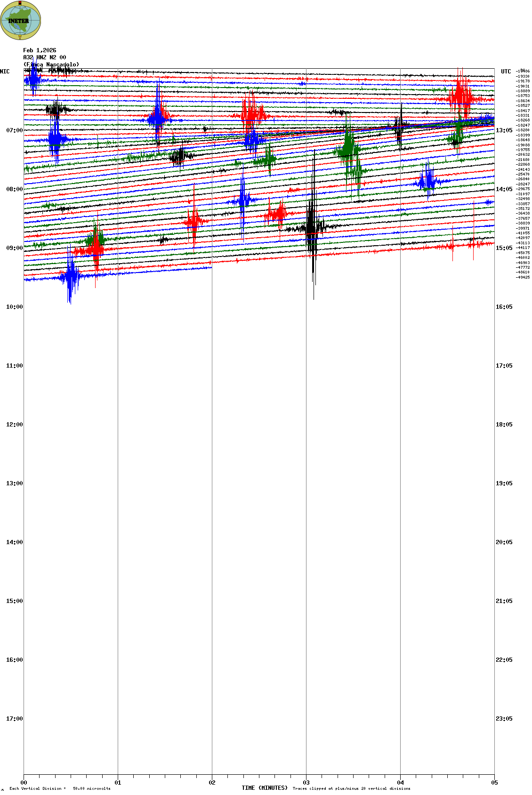Select the 13:00 local time label

(14, 483)
